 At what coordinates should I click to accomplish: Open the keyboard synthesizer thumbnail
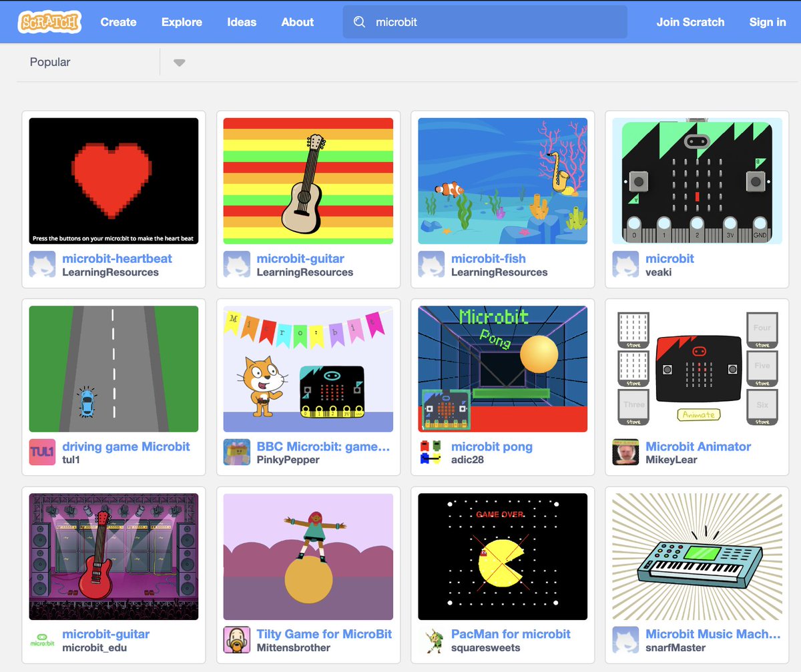pos(698,557)
